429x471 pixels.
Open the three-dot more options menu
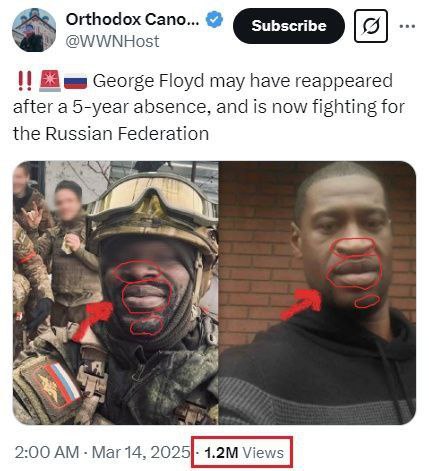(407, 26)
